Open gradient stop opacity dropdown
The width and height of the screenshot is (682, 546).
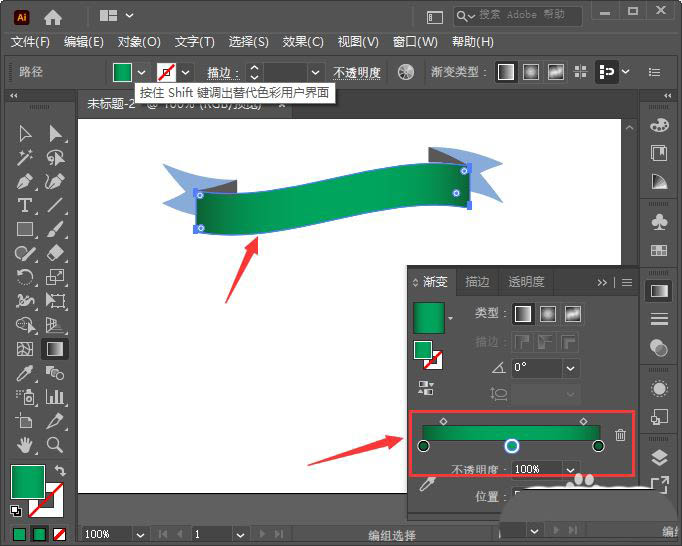(x=570, y=469)
